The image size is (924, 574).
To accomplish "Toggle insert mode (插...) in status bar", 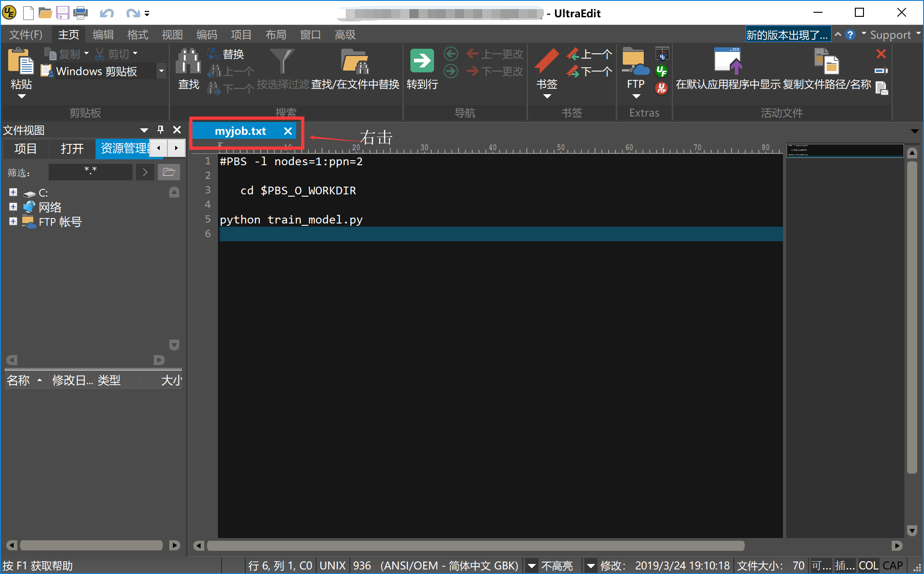I will coord(844,565).
